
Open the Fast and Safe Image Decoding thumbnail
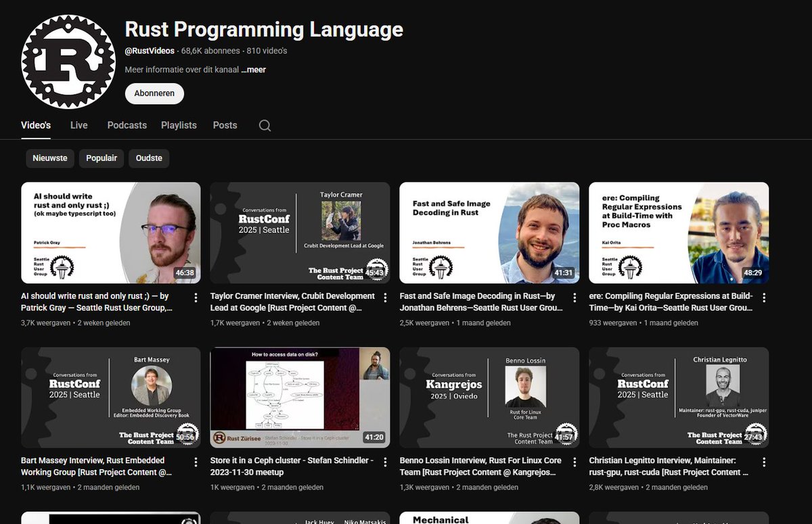coord(490,233)
